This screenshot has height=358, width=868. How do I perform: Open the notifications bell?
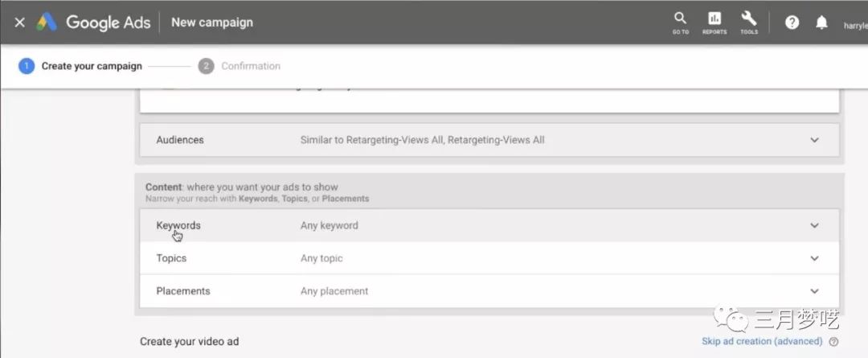[821, 23]
